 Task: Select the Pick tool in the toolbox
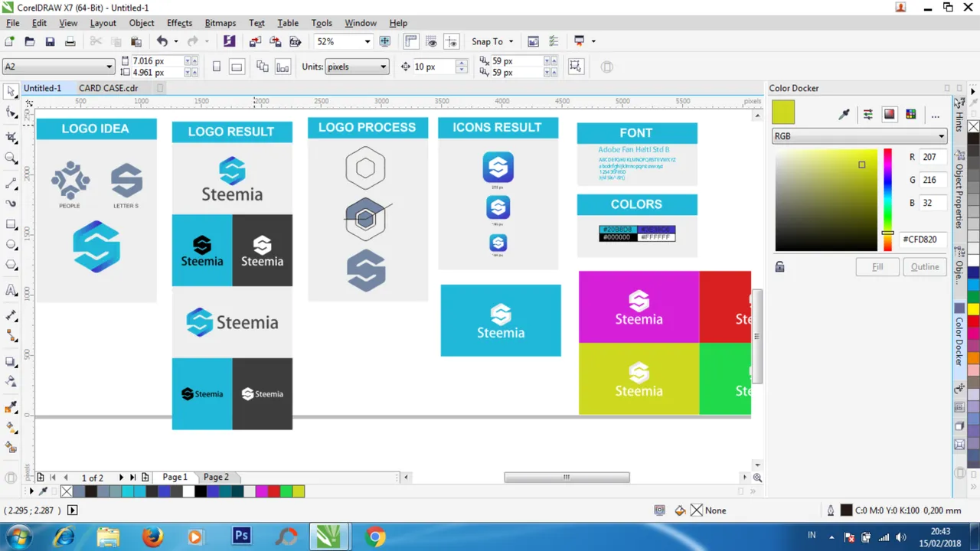[x=11, y=92]
